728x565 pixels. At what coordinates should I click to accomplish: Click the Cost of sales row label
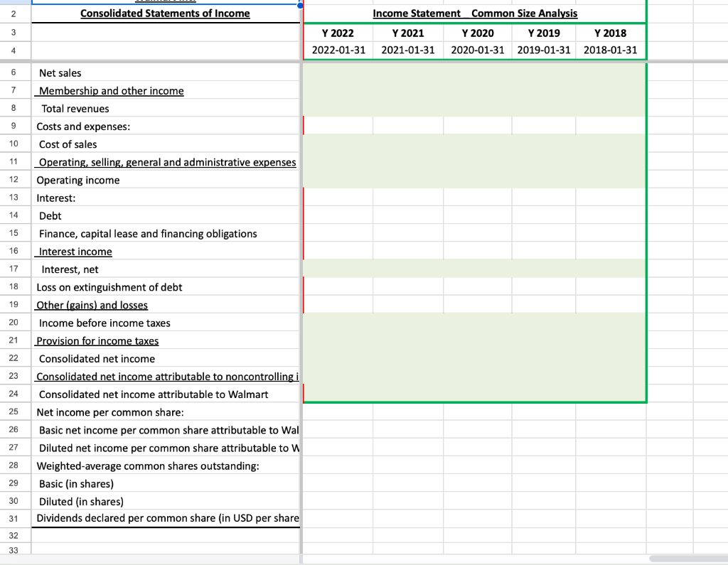pyautogui.click(x=68, y=144)
